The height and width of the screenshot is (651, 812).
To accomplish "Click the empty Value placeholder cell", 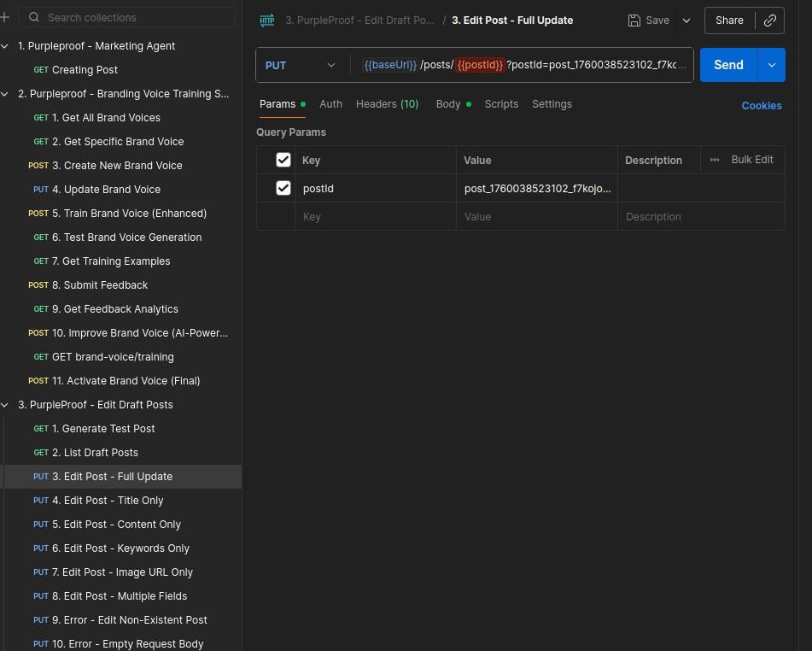I will pos(536,217).
